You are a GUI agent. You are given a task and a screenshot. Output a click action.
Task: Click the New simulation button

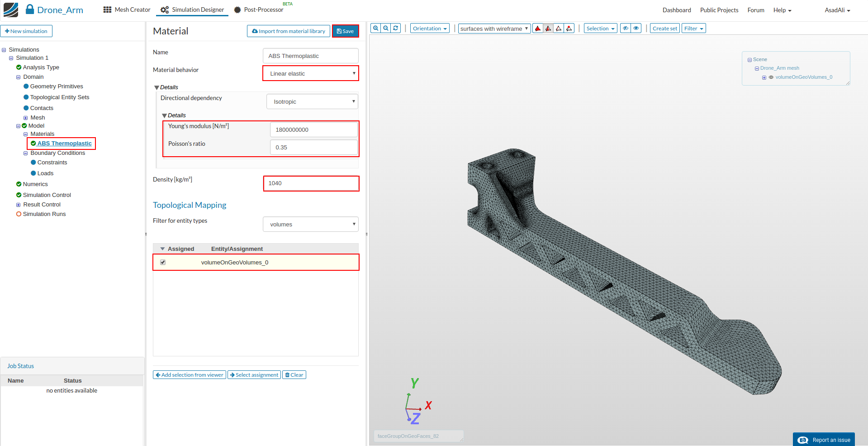click(x=26, y=31)
